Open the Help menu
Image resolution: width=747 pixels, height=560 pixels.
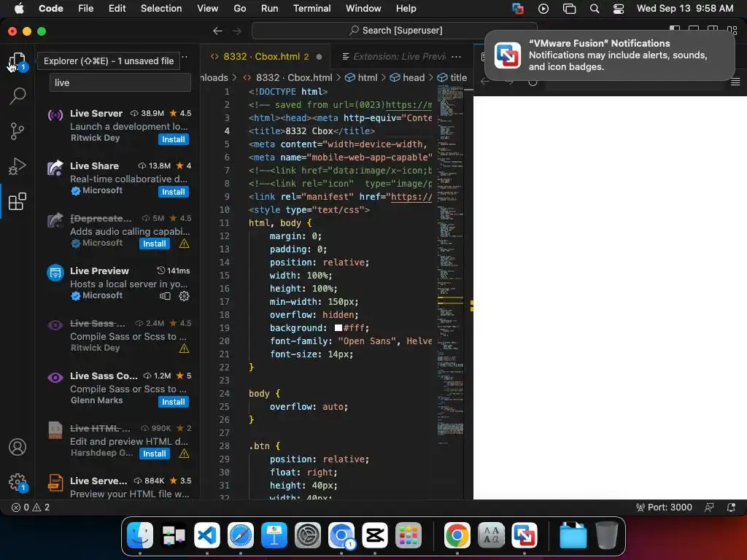pyautogui.click(x=406, y=9)
